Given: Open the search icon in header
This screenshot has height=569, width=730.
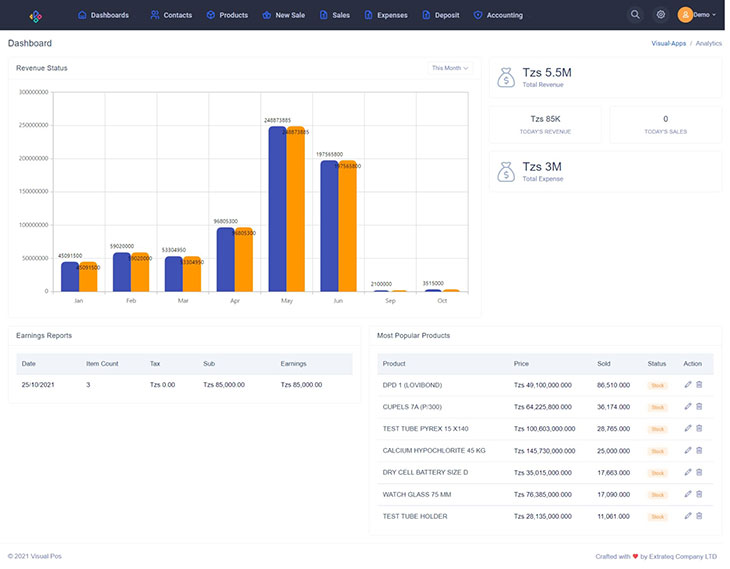Looking at the screenshot, I should coord(635,15).
